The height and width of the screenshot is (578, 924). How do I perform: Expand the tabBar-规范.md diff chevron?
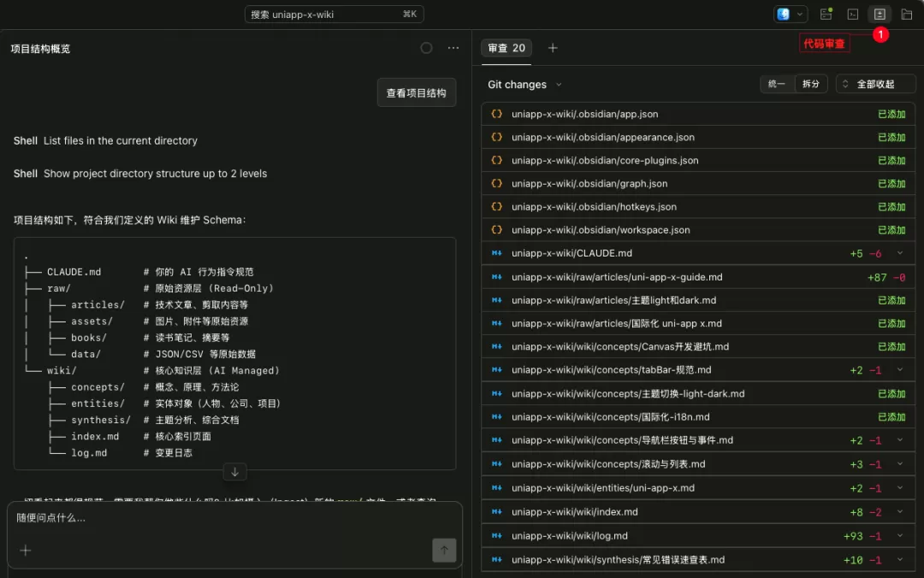pyautogui.click(x=900, y=370)
